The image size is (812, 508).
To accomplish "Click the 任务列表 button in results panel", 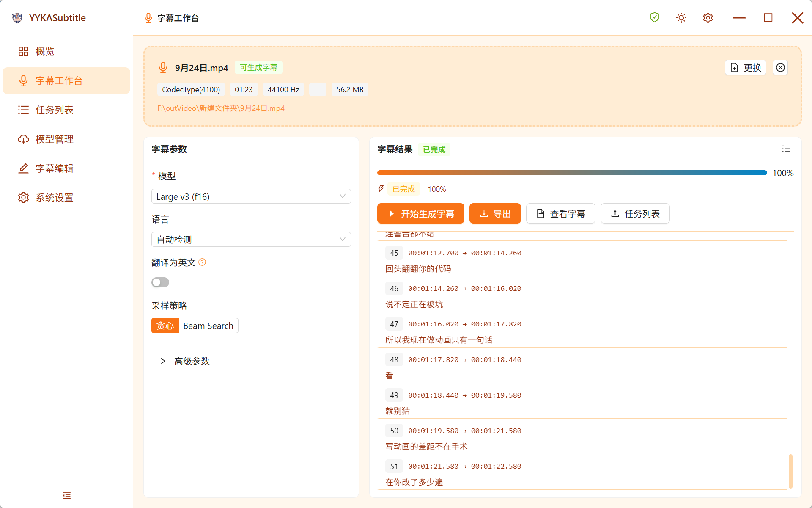I will pyautogui.click(x=635, y=213).
